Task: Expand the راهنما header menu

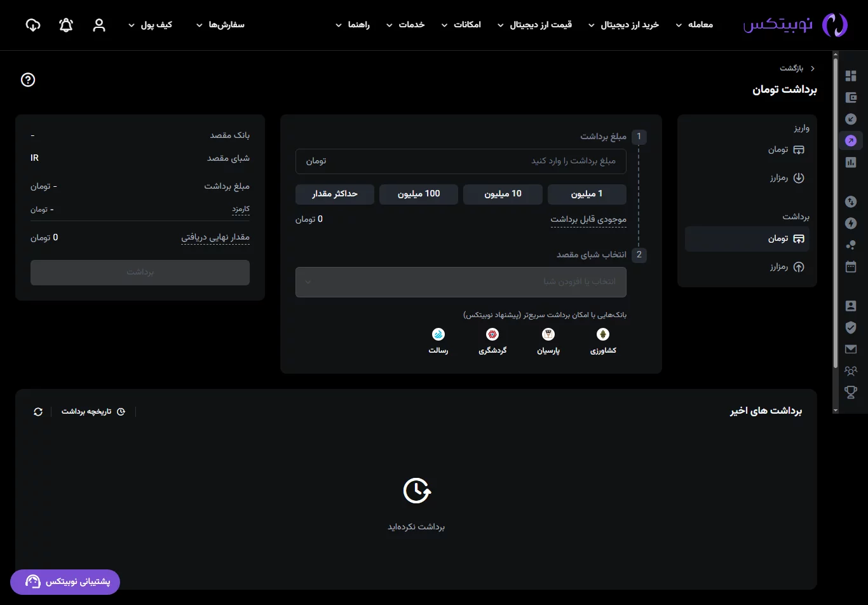Action: pyautogui.click(x=353, y=25)
